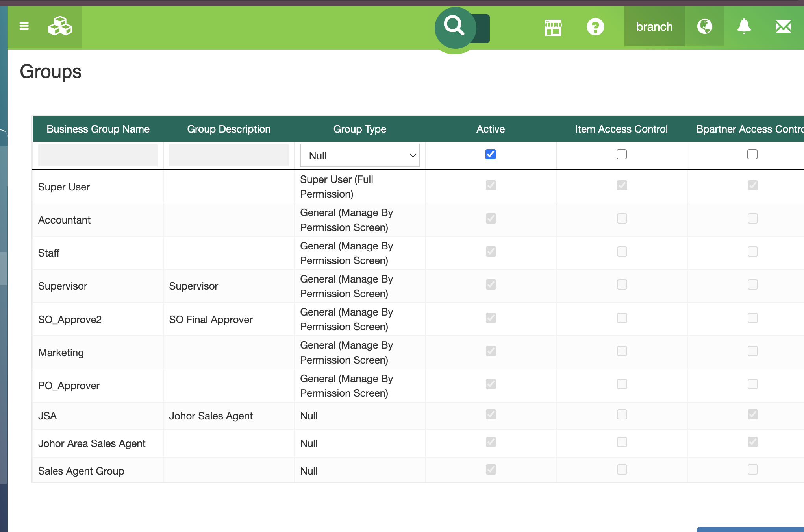
Task: Expand the Group Type filter dropdown
Action: pyautogui.click(x=359, y=155)
